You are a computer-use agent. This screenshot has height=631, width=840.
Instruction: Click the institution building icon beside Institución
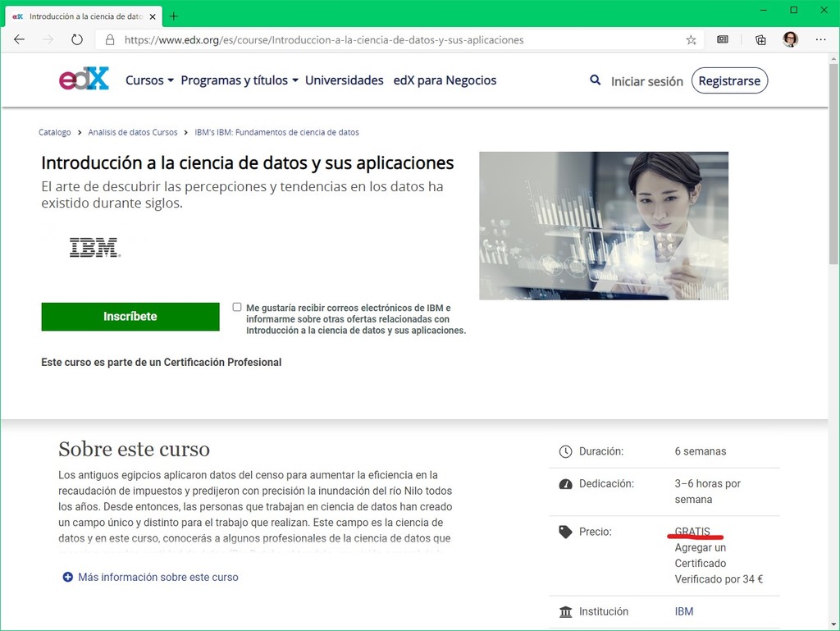565,610
